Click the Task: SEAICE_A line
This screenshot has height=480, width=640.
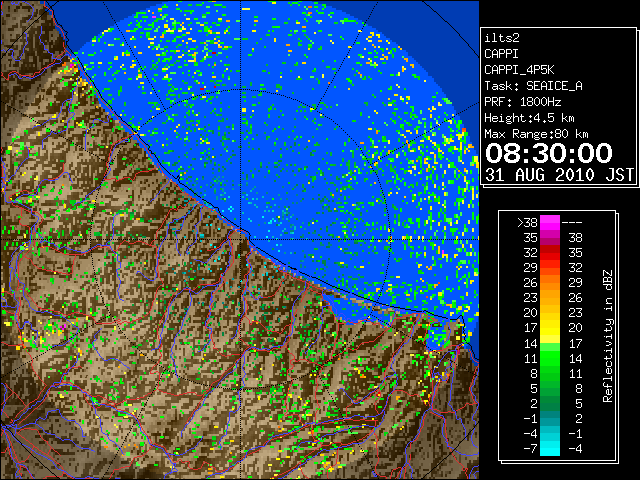point(533,86)
